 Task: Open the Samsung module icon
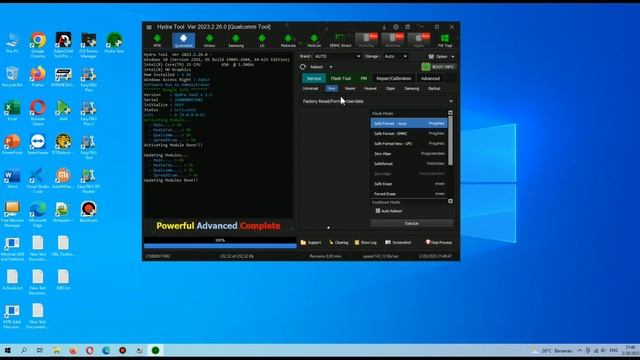pyautogui.click(x=236, y=40)
